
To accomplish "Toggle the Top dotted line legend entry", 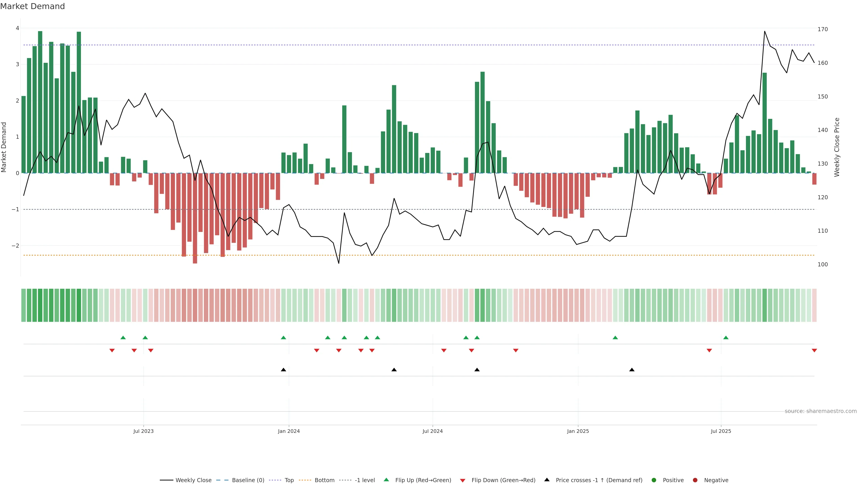I will point(289,480).
